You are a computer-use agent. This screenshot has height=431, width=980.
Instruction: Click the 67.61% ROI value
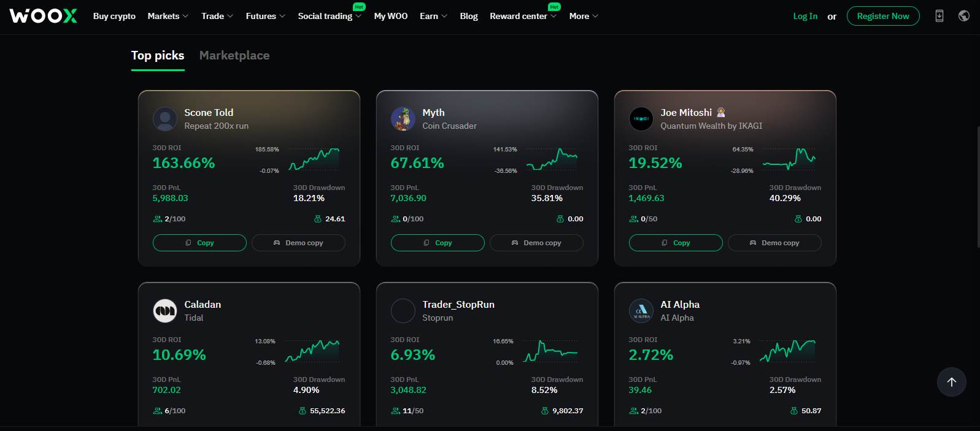click(417, 163)
